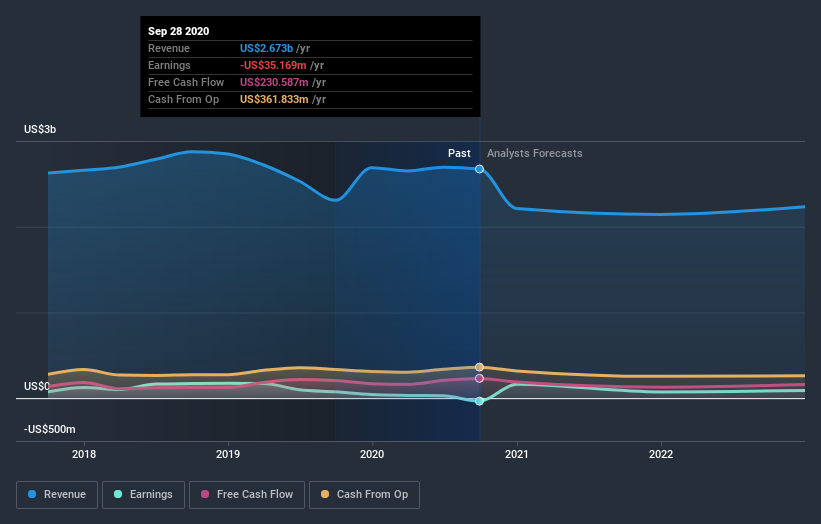Click the US$0 axis label

click(x=37, y=386)
